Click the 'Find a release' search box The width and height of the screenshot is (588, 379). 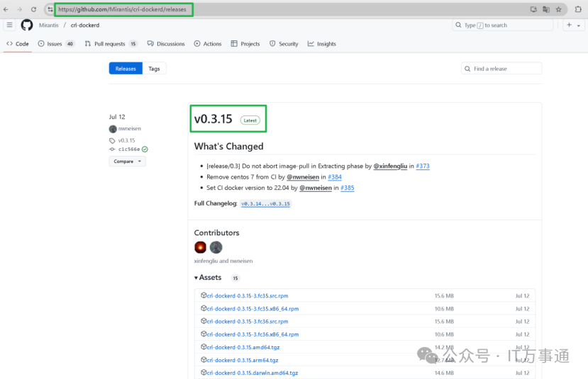tap(501, 69)
